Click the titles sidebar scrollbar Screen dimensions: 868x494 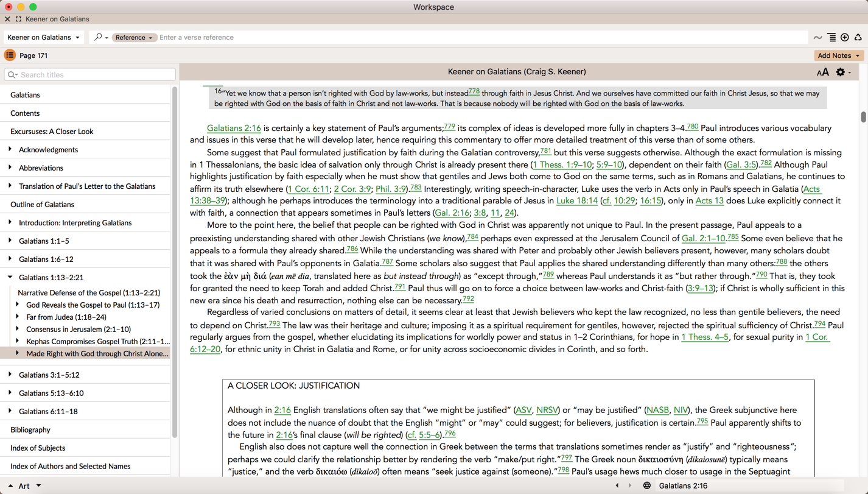[175, 262]
